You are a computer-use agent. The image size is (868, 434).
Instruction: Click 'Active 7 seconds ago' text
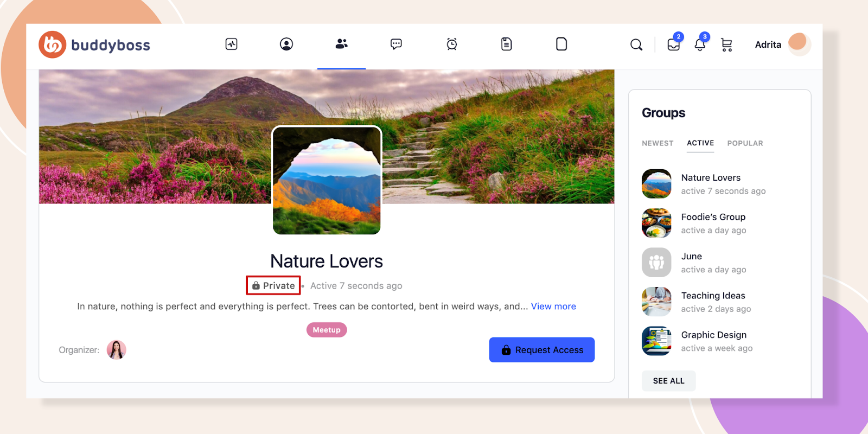pyautogui.click(x=356, y=286)
